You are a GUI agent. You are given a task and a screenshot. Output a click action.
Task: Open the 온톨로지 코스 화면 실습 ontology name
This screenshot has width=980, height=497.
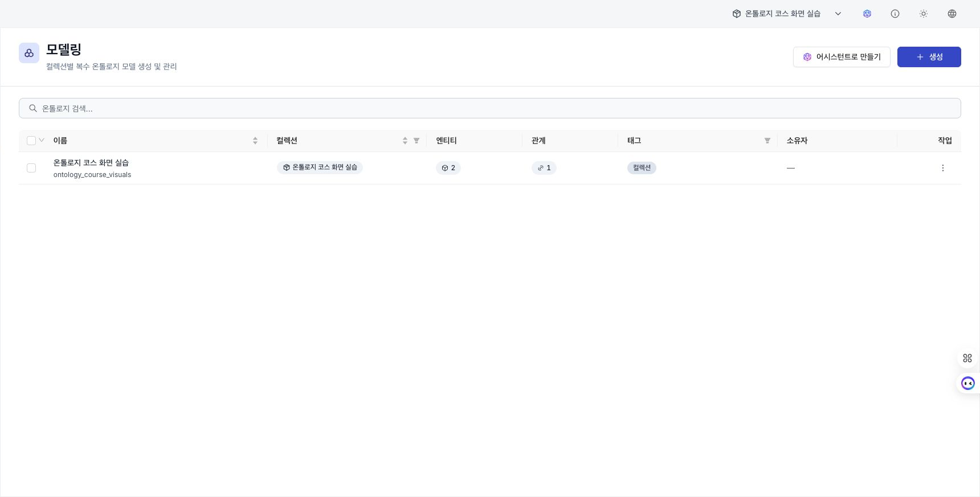[x=91, y=163]
